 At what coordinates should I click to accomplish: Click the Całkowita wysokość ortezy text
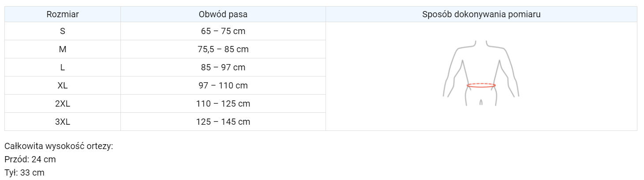coord(59,146)
